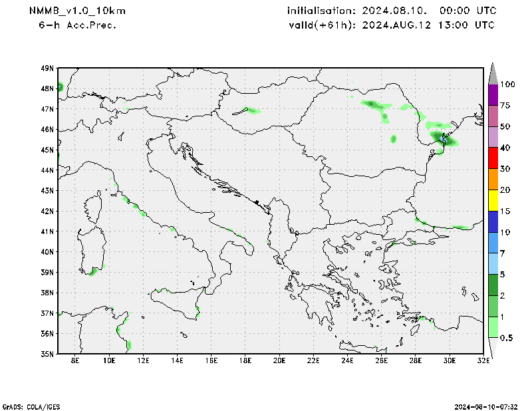Click the 6-h Acc.Prec. subtitle text
532x411 pixels.
[78, 25]
